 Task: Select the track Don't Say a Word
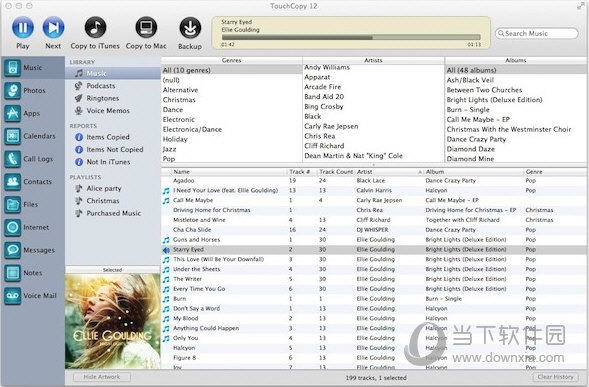[x=374, y=308]
